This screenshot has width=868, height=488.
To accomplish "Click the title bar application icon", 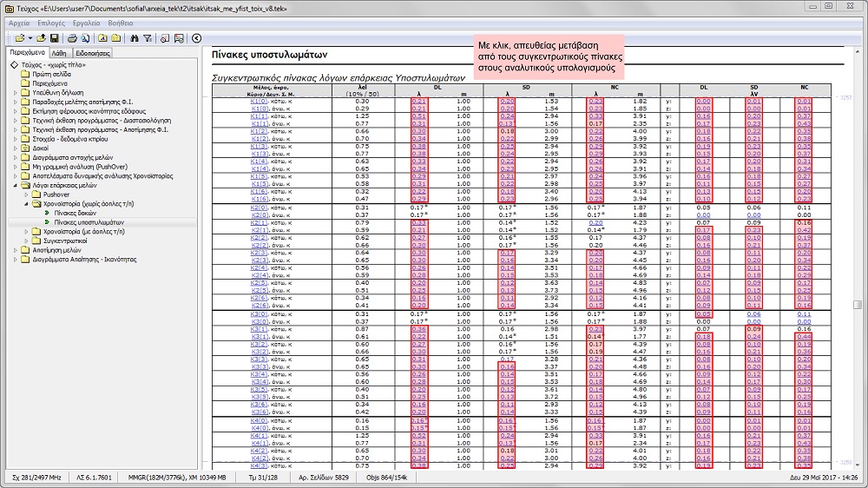I will coord(10,9).
